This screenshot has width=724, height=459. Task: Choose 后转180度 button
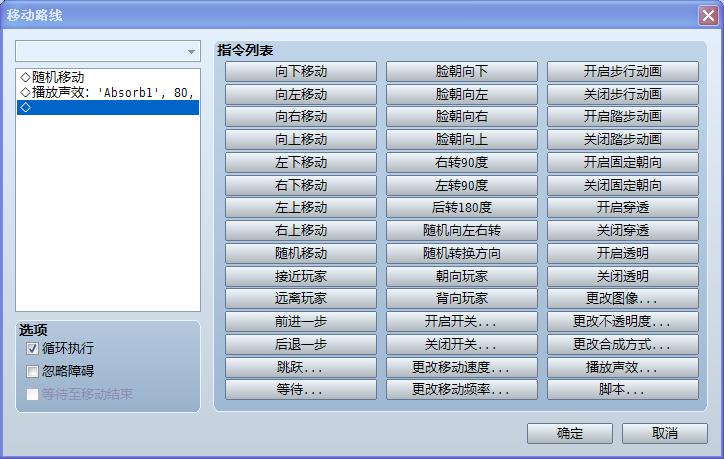[462, 208]
